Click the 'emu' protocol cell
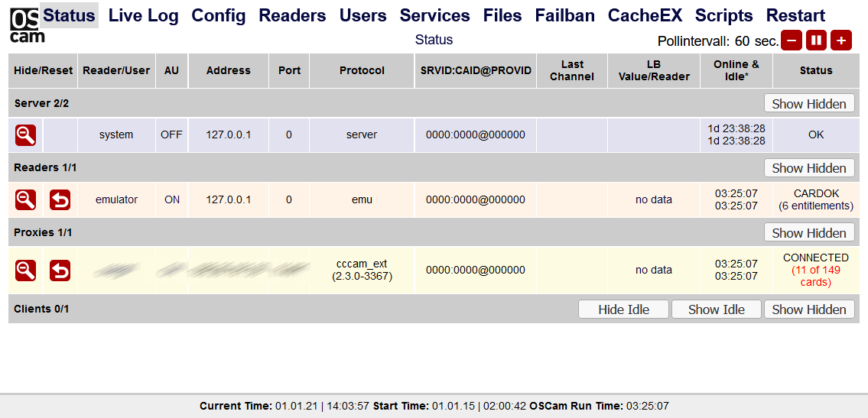 362,199
